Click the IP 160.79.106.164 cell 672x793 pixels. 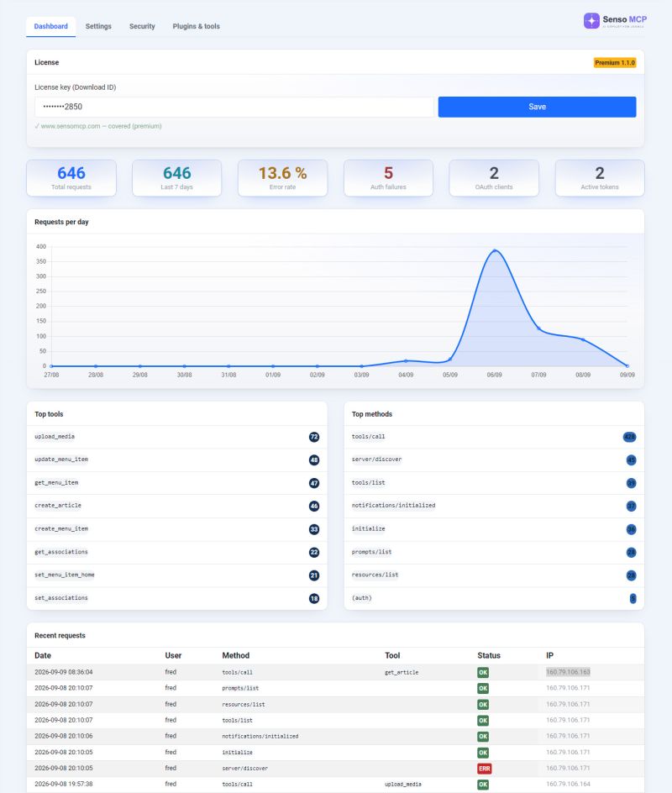coord(568,784)
